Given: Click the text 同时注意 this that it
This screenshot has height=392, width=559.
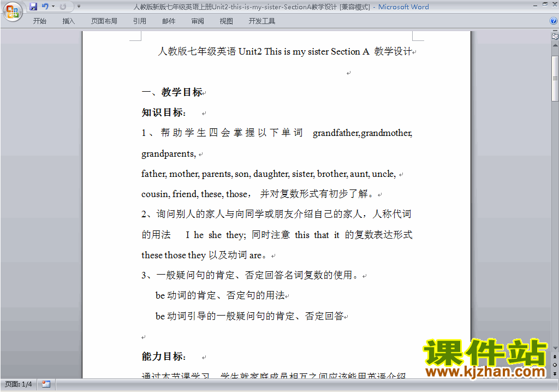Looking at the screenshot, I should [295, 235].
